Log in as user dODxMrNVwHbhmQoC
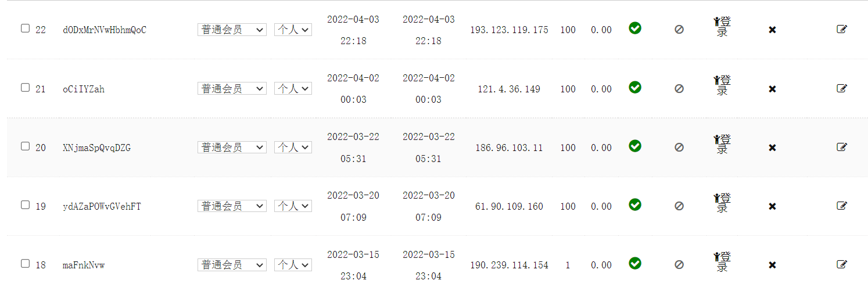 pyautogui.click(x=722, y=27)
